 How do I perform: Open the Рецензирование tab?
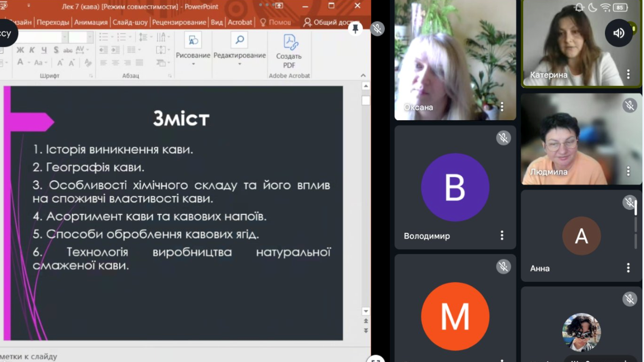pyautogui.click(x=179, y=22)
